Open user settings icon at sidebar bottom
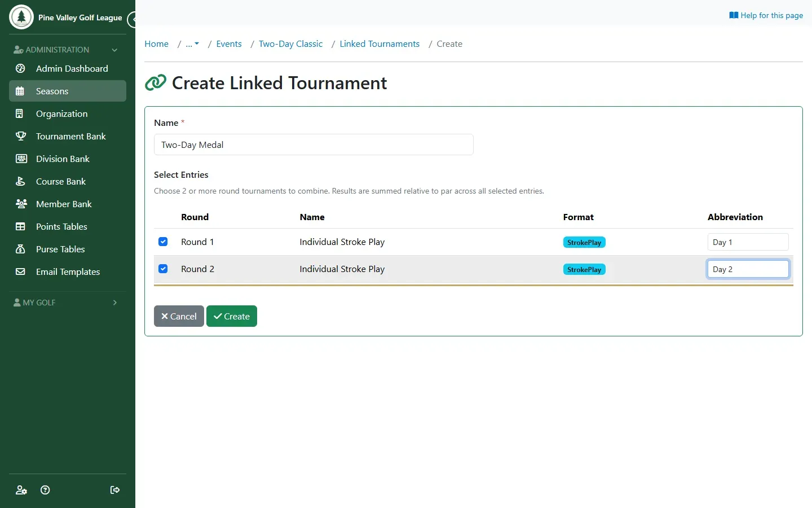 (x=21, y=490)
